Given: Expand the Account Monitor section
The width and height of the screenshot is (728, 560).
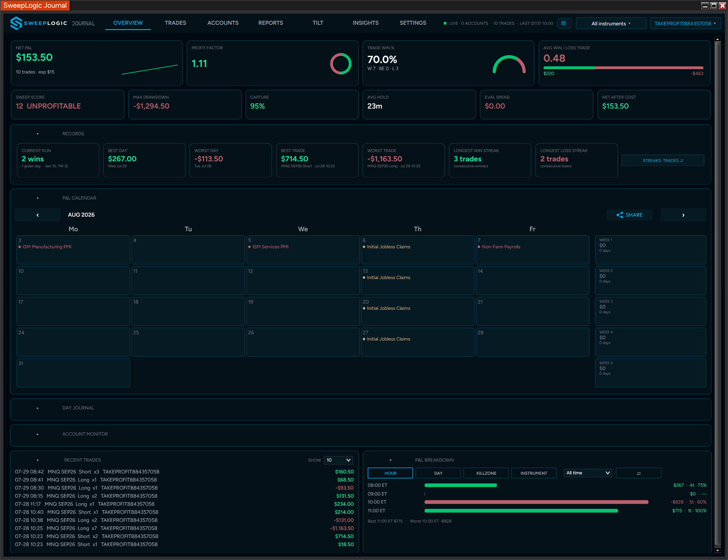Looking at the screenshot, I should [38, 434].
